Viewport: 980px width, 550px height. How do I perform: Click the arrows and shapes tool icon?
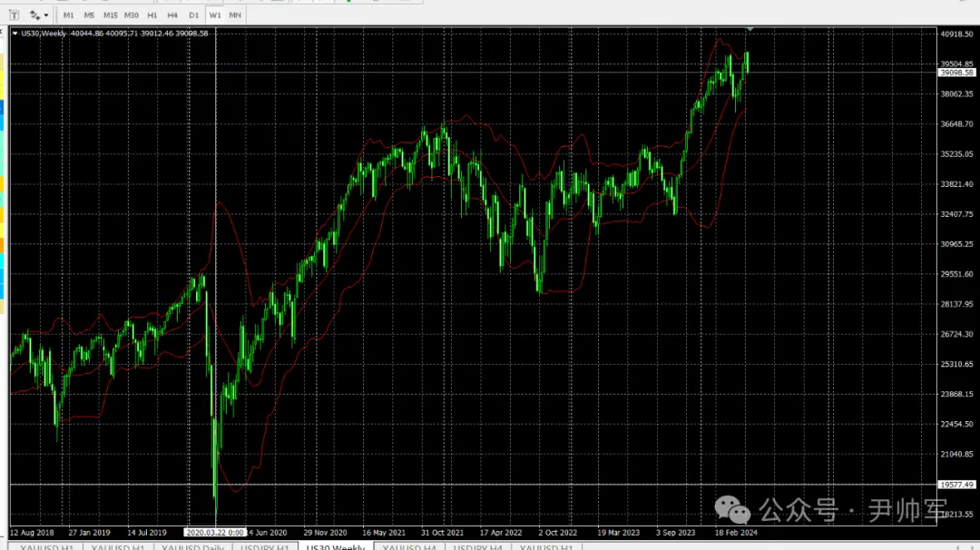coord(34,15)
